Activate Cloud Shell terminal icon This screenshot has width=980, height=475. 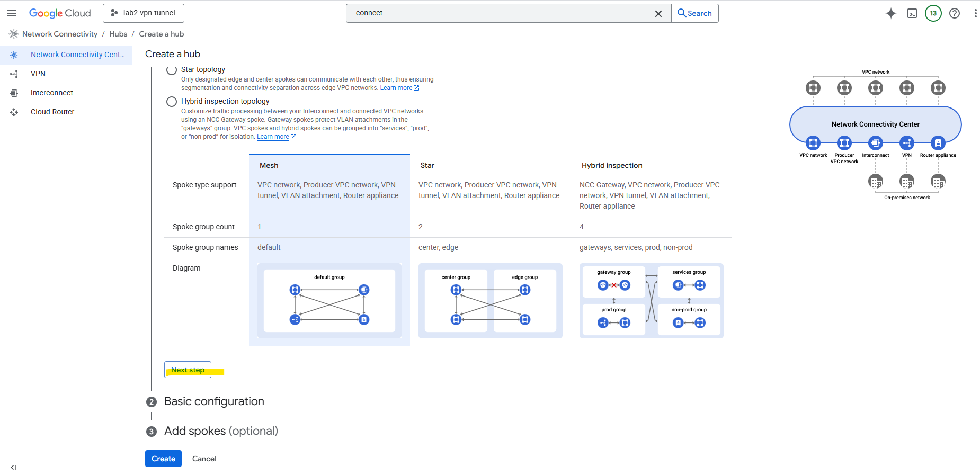pyautogui.click(x=912, y=13)
